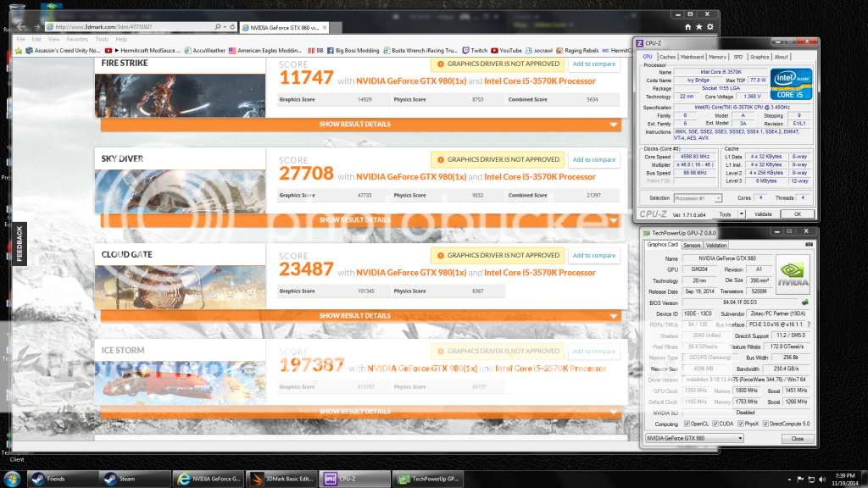This screenshot has width=868, height=488.
Task: Close the NVIDIA GeForce GTX 980 browser tab
Action: click(325, 27)
